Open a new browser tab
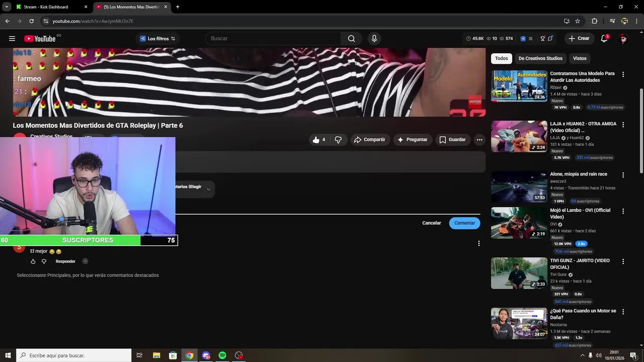This screenshot has width=644, height=362. 178,7
